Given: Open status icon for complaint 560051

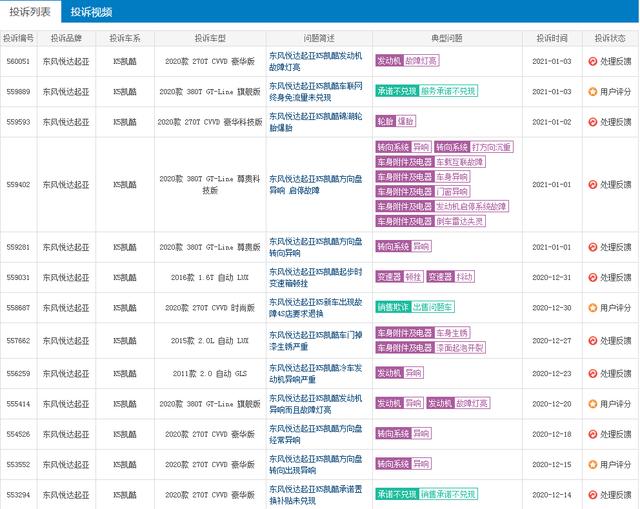Looking at the screenshot, I should tap(593, 61).
